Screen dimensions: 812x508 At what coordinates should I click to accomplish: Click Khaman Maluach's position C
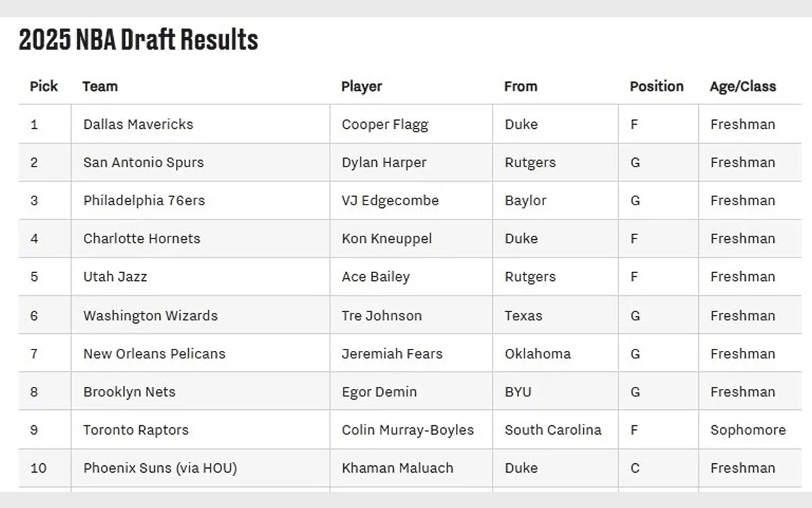pos(635,468)
